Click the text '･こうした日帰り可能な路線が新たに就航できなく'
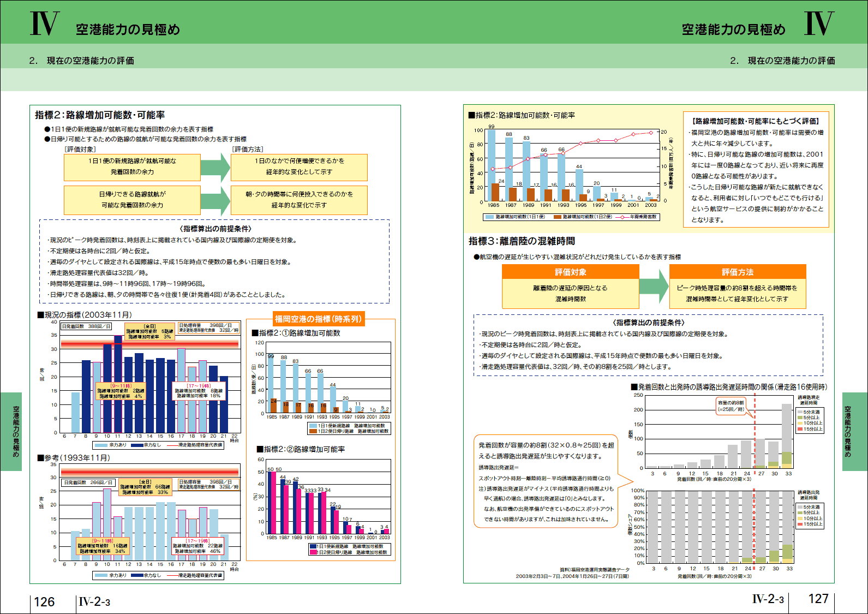 pyautogui.click(x=756, y=187)
